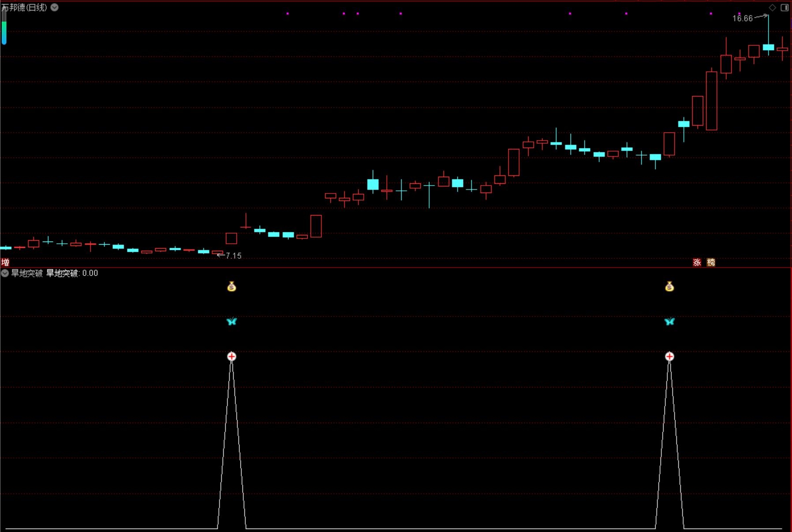Click the 旱地突破 indicator name label
Screen dimensions: 792x532
[27, 273]
